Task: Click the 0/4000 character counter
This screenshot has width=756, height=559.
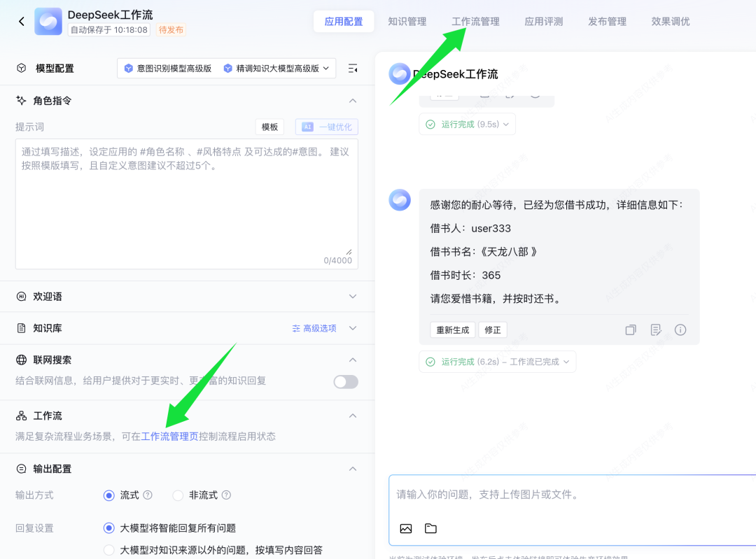Action: [337, 260]
